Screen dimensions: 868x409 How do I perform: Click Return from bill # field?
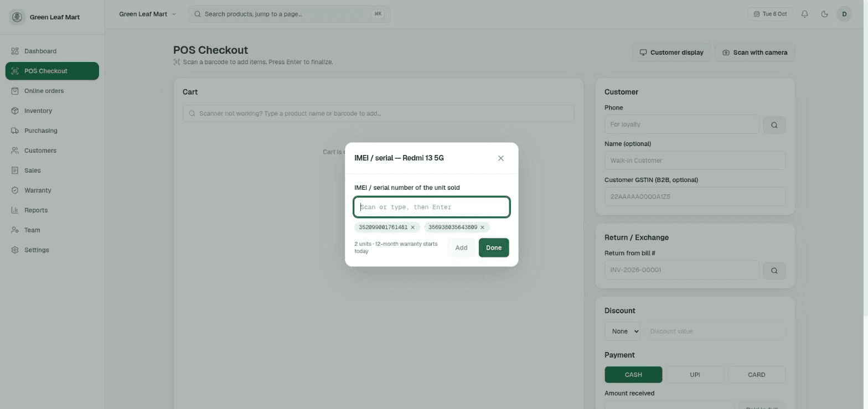[681, 270]
